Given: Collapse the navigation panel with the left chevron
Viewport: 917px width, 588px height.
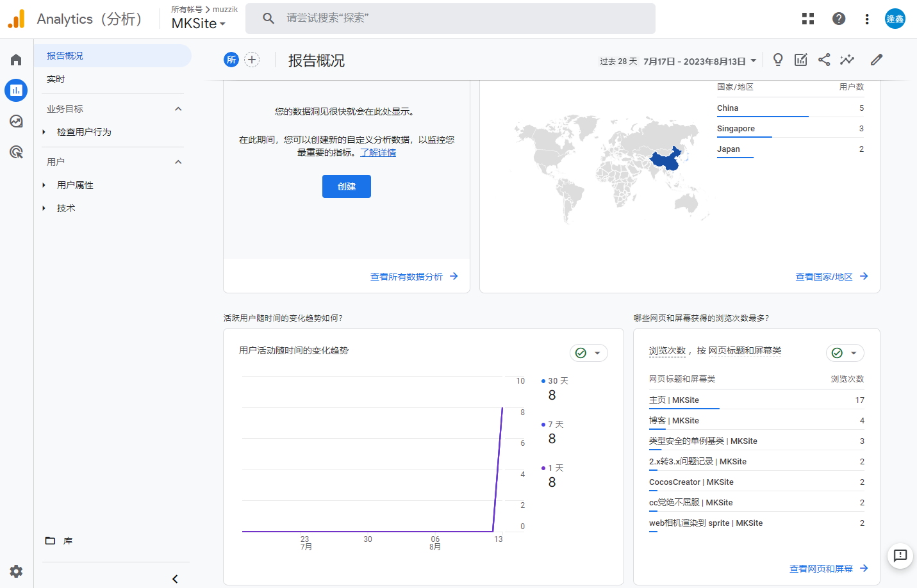Looking at the screenshot, I should tap(175, 579).
